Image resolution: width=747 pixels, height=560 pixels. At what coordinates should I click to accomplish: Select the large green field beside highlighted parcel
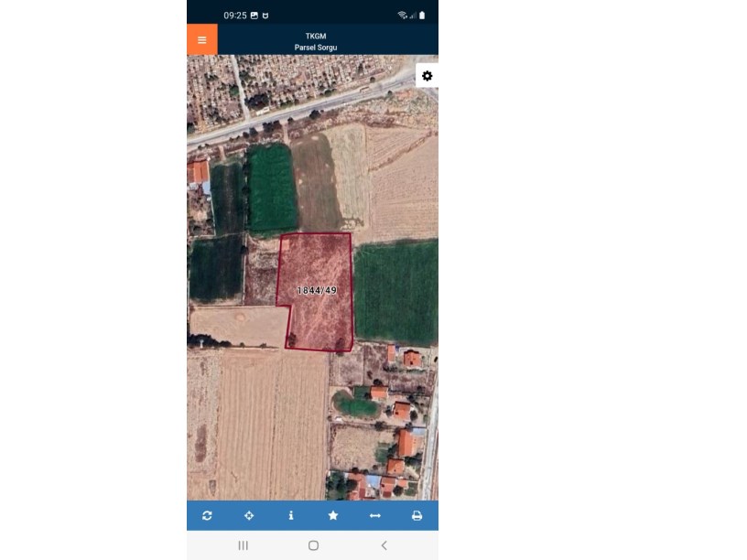click(x=395, y=291)
